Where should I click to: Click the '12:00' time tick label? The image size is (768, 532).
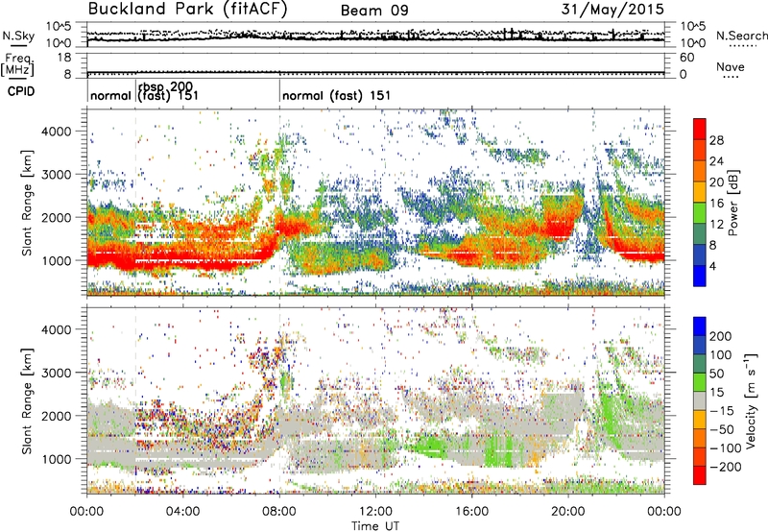click(375, 511)
